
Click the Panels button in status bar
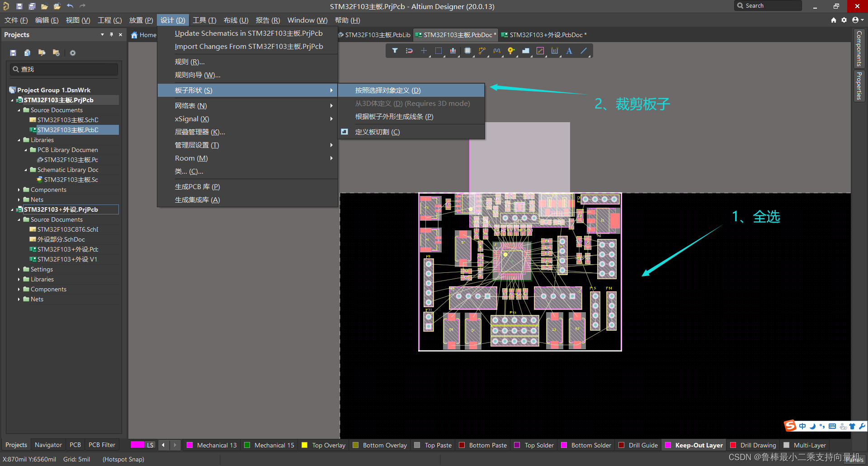[x=854, y=460]
